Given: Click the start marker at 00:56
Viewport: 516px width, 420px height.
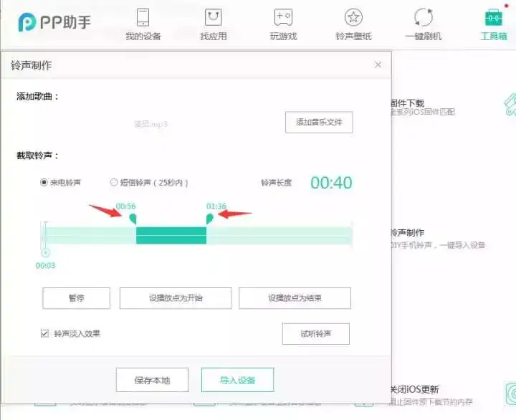Looking at the screenshot, I should click(133, 219).
